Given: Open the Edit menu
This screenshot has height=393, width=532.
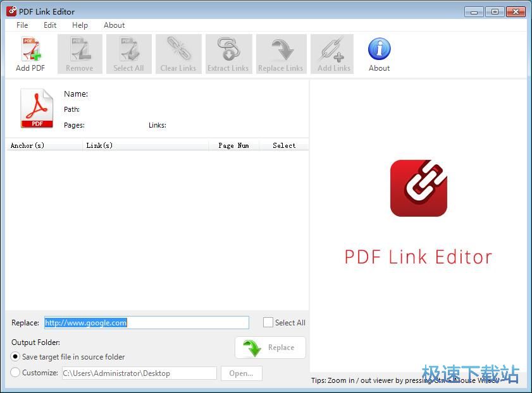Looking at the screenshot, I should tap(50, 25).
